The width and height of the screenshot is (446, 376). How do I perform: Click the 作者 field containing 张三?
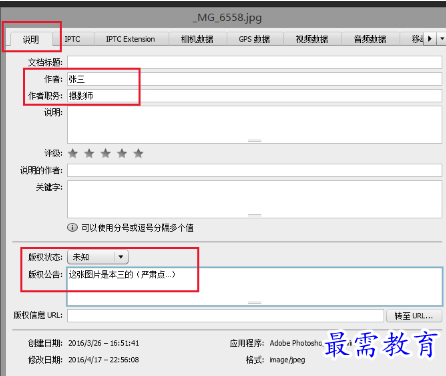click(x=255, y=79)
